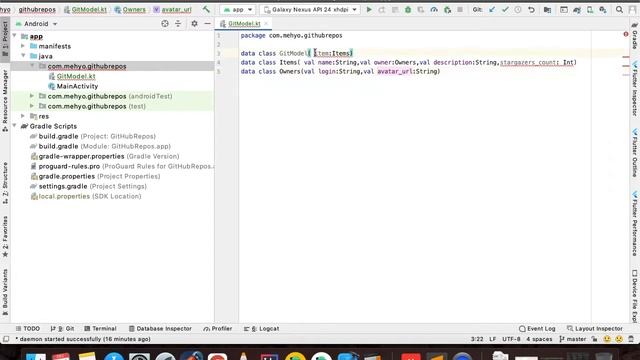Expand the res folder arrow
This screenshot has width=640, height=360.
23,116
